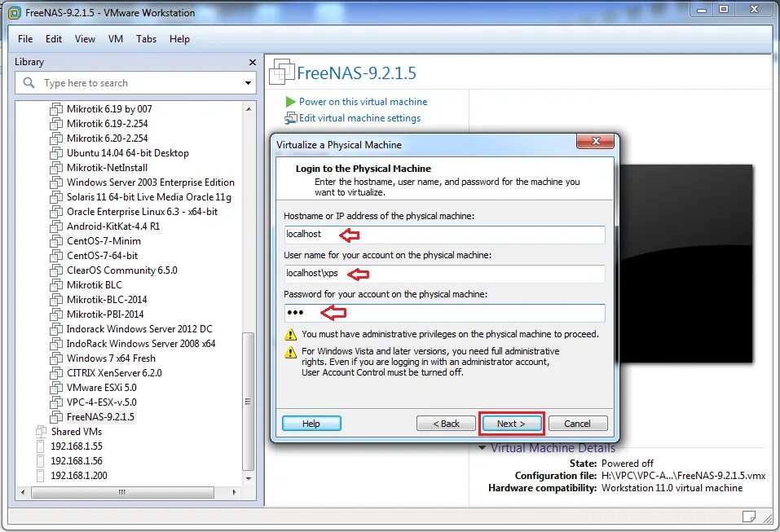Click the configuration file path text

(684, 476)
